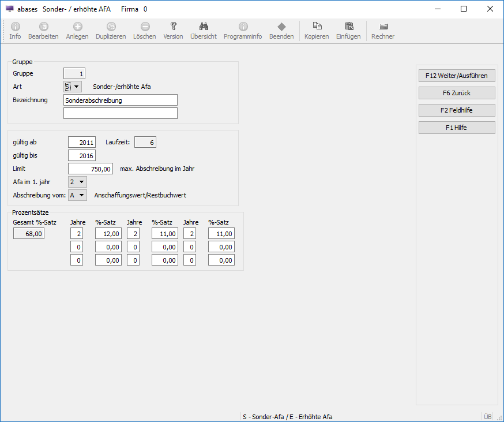Expand the Abschreibung vom dropdown
Image resolution: width=504 pixels, height=422 pixels.
(82, 195)
